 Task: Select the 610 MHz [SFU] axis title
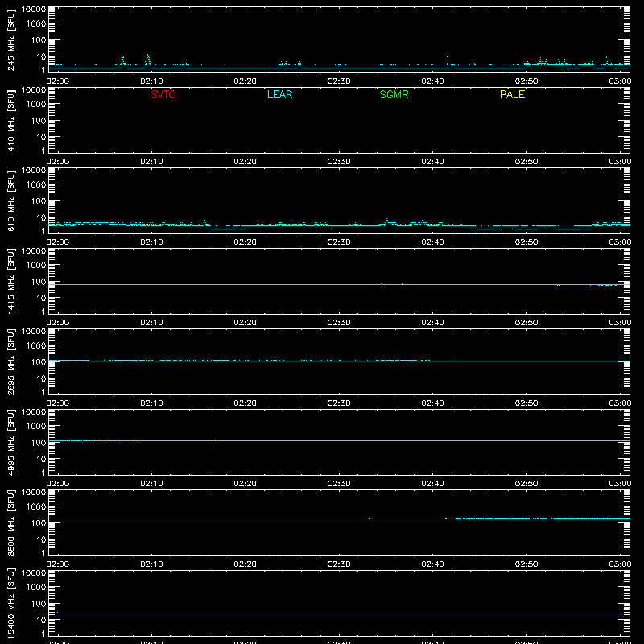10,200
